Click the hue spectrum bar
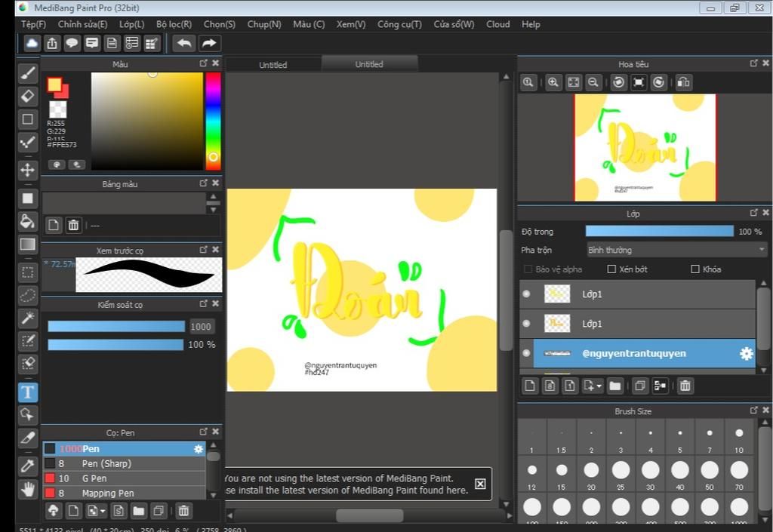The image size is (773, 532). tap(213, 121)
